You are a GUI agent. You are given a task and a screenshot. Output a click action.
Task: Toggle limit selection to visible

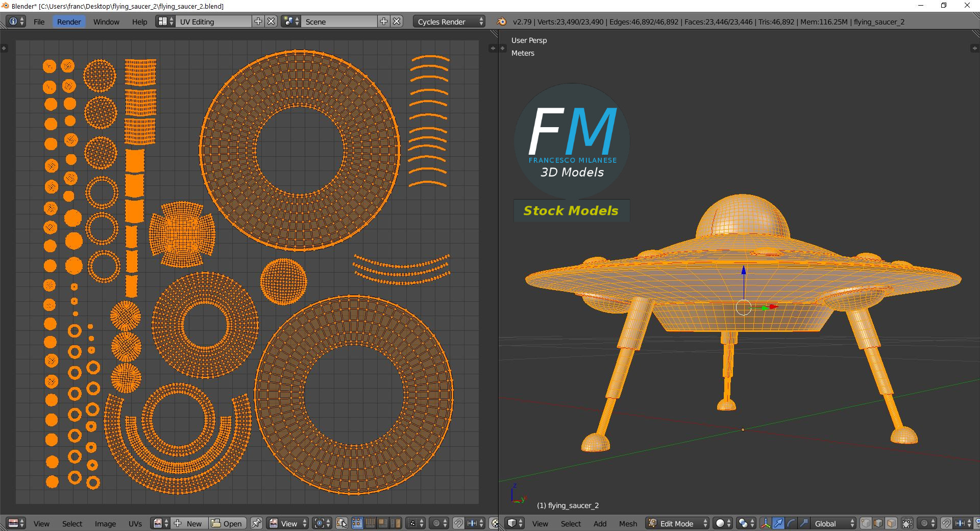point(907,523)
